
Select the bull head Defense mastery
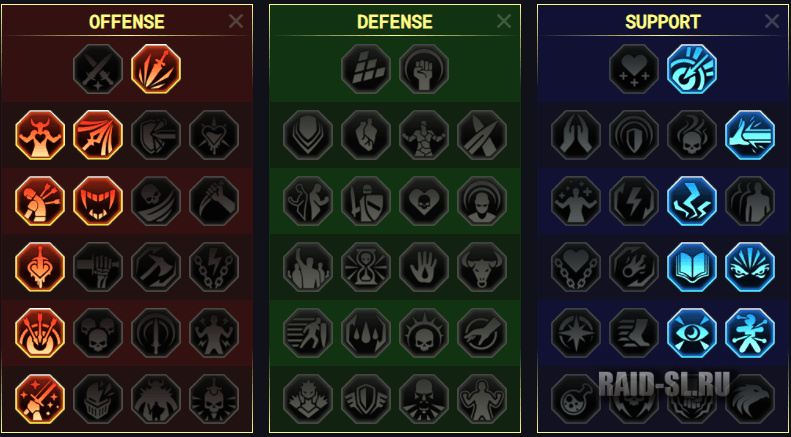pos(482,267)
